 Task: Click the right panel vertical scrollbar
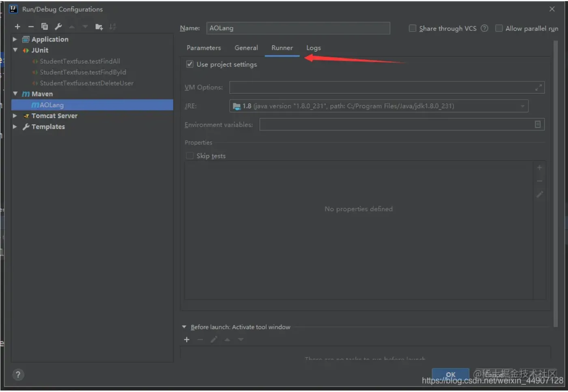[x=555, y=183]
